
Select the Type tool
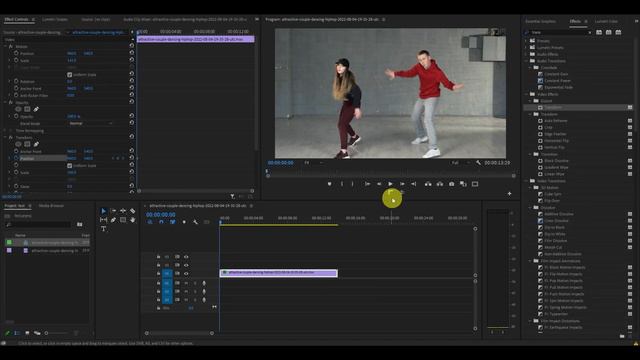coord(103,229)
